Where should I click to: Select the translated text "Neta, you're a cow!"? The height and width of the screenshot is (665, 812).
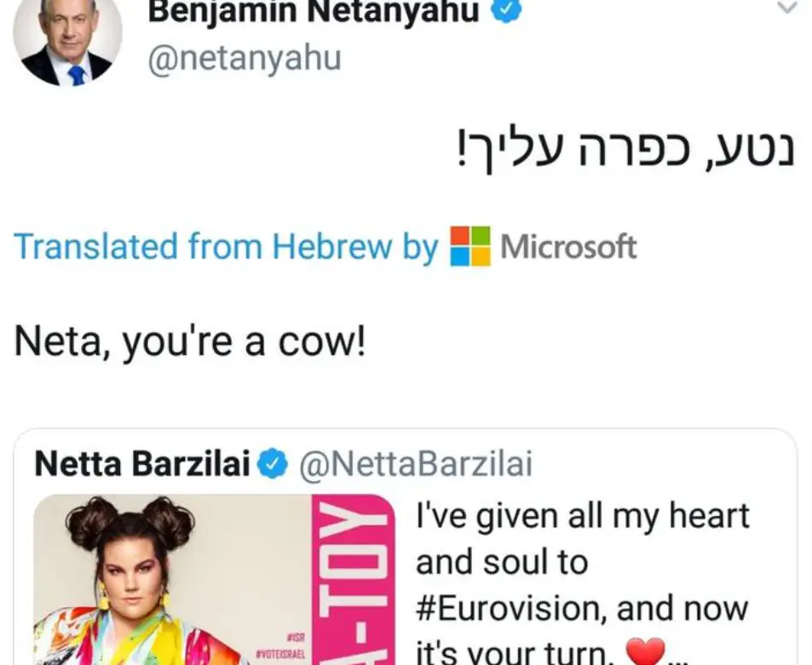[x=189, y=341]
